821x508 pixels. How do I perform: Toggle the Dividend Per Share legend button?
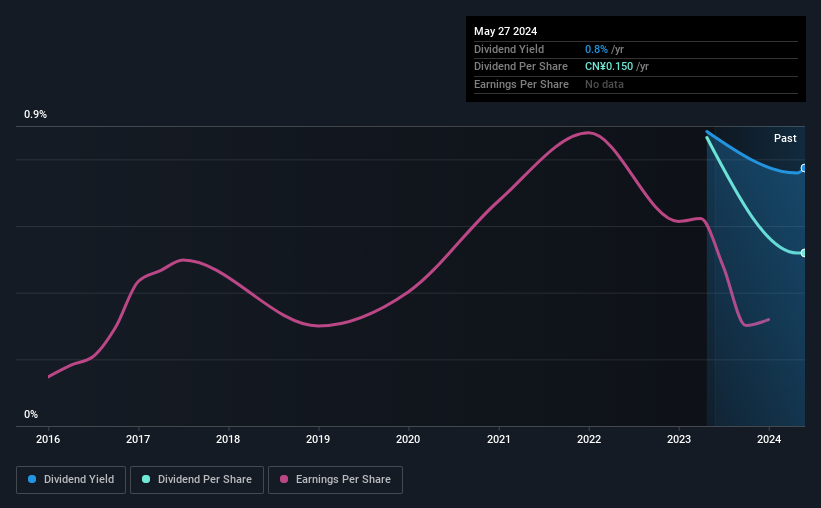tap(197, 480)
